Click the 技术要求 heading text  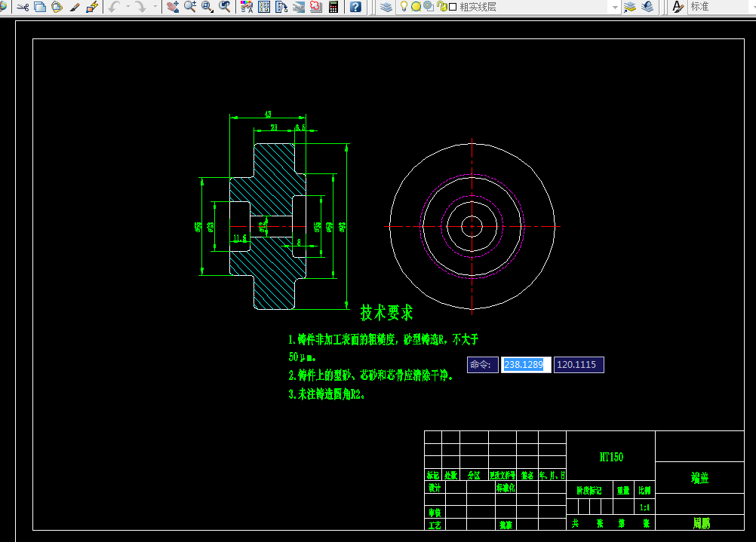[x=387, y=313]
